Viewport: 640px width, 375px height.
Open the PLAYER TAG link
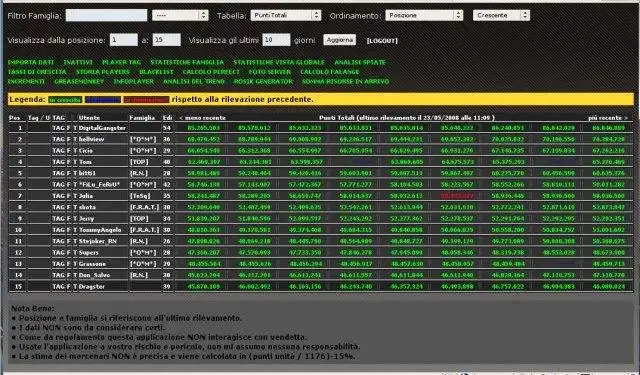(122, 62)
